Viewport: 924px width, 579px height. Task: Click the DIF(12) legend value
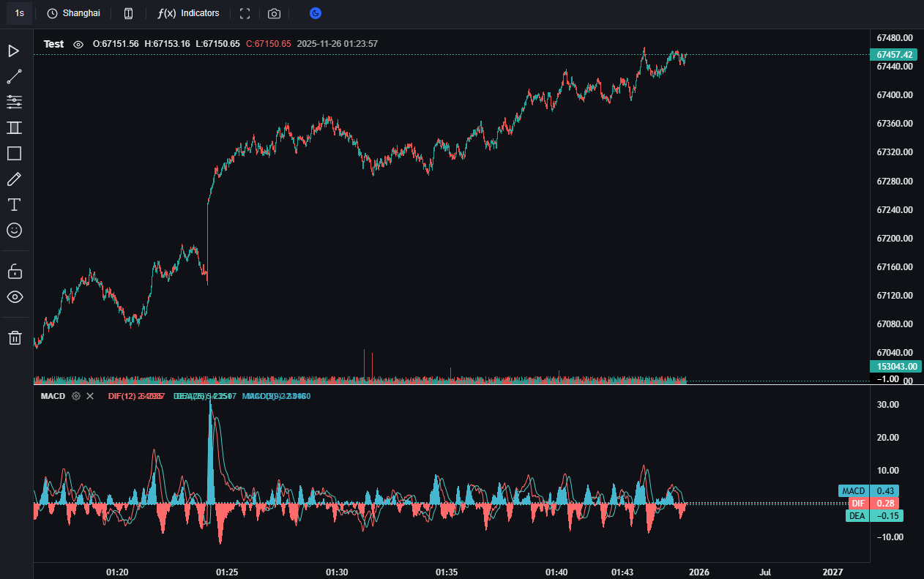(x=136, y=396)
